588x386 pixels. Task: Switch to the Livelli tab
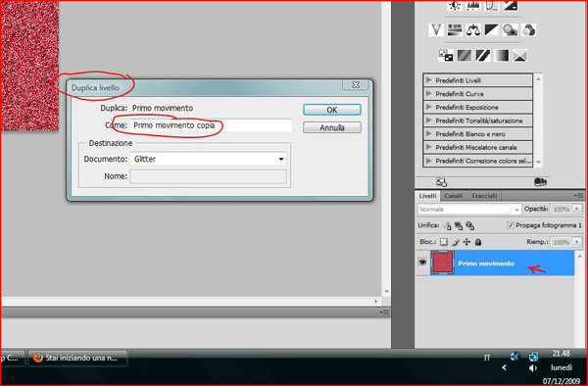427,196
